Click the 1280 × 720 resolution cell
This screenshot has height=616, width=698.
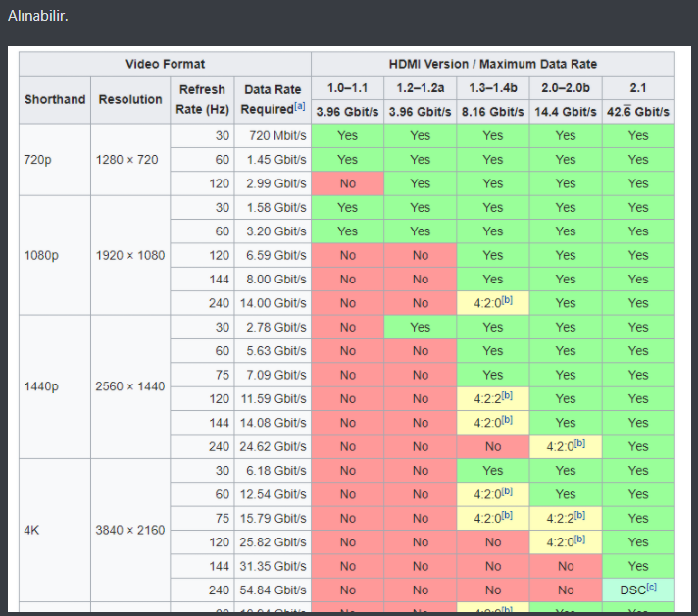[x=130, y=160]
